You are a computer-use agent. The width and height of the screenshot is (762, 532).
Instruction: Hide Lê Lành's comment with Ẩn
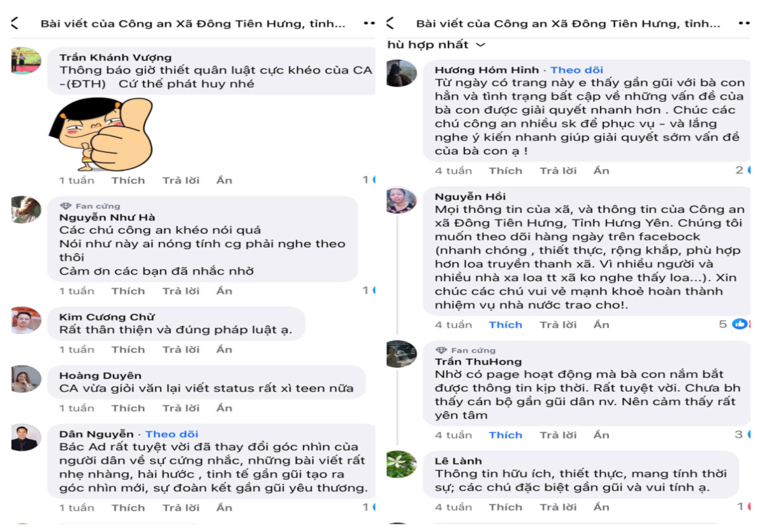point(601,508)
